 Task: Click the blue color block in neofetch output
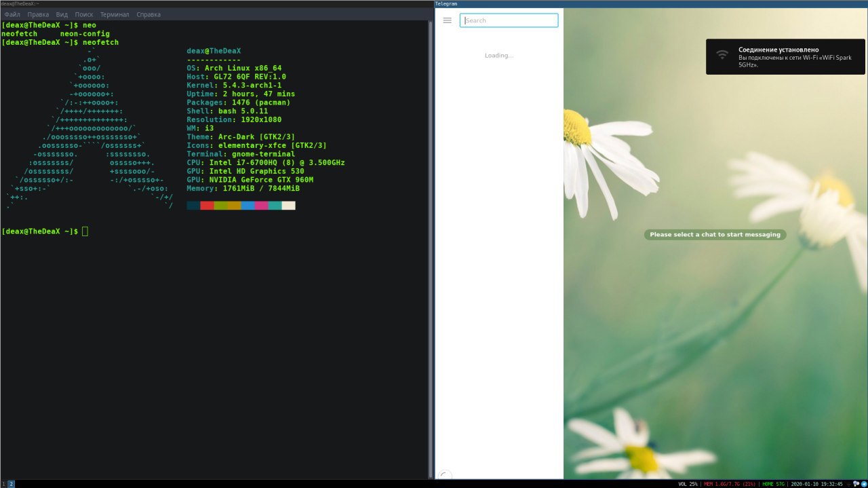[248, 205]
